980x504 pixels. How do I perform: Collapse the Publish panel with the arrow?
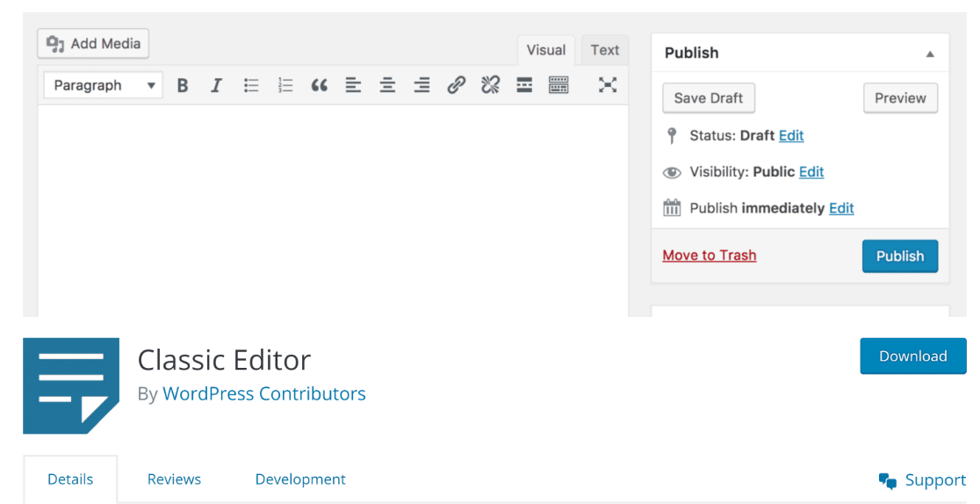coord(930,54)
